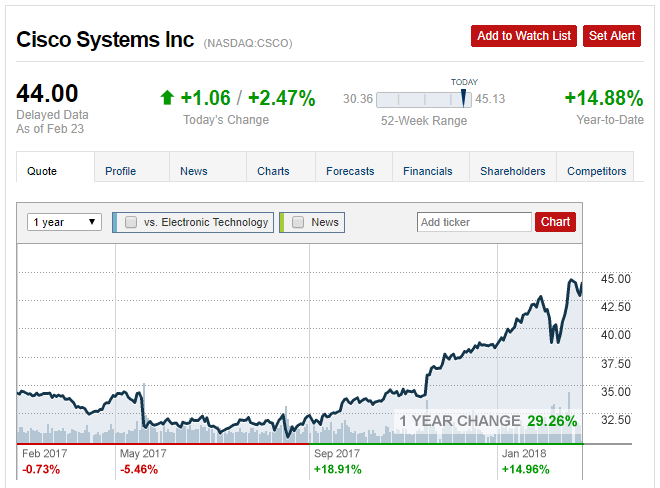660x488 pixels.
Task: Switch to the Profile tab
Action: [132, 167]
